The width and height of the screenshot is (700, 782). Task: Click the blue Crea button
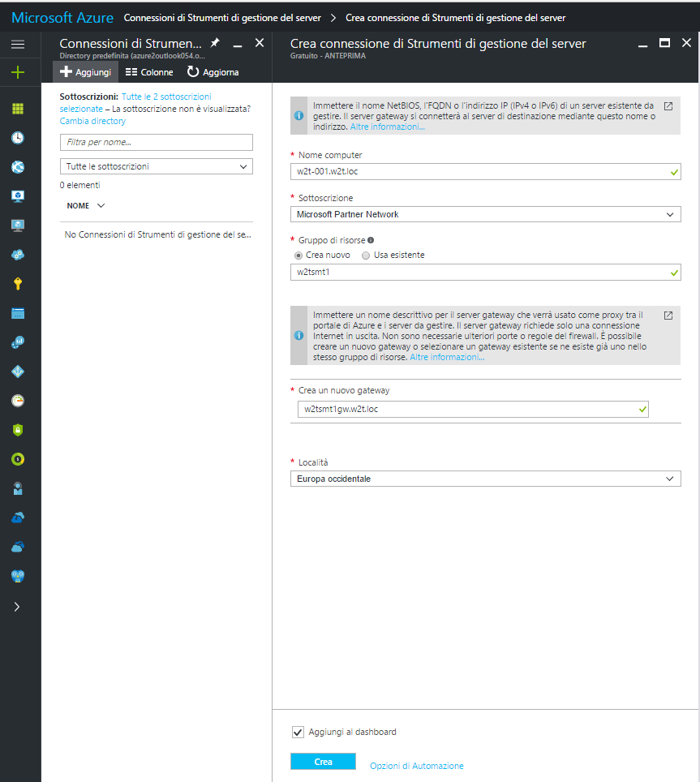[323, 762]
